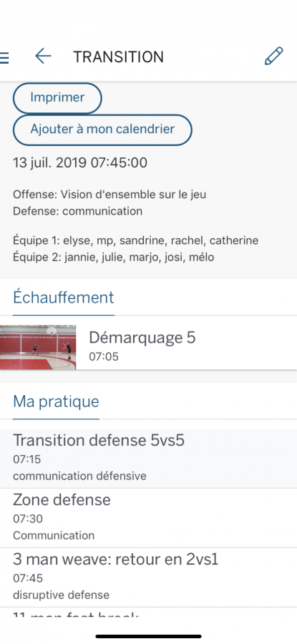Viewport: 297px width, 644px height.
Task: Tap the TRANSITION page title
Action: tap(118, 57)
